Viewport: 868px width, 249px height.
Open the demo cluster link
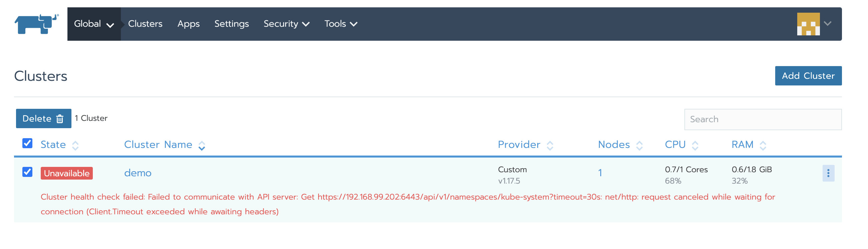(x=138, y=173)
